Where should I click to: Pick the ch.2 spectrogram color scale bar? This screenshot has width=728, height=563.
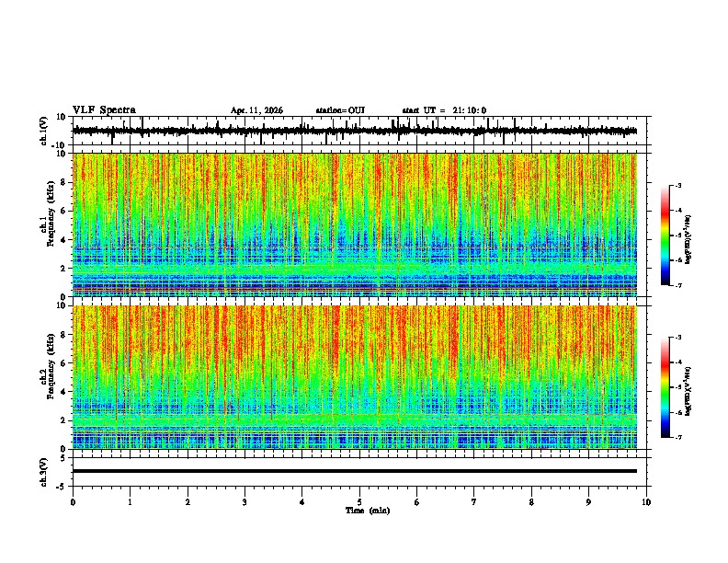pyautogui.click(x=665, y=387)
